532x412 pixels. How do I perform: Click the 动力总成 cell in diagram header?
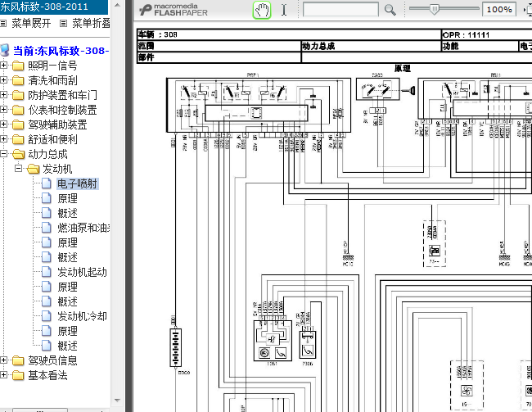[371, 46]
